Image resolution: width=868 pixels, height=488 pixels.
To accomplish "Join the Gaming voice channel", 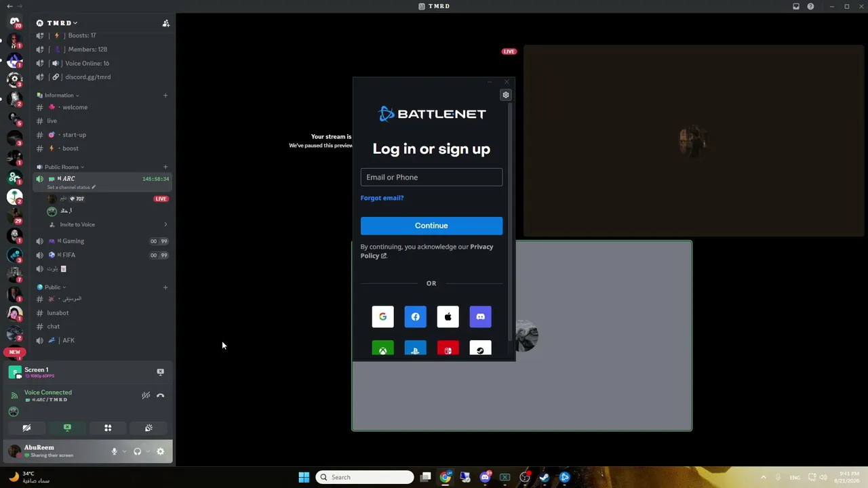I will [102, 241].
